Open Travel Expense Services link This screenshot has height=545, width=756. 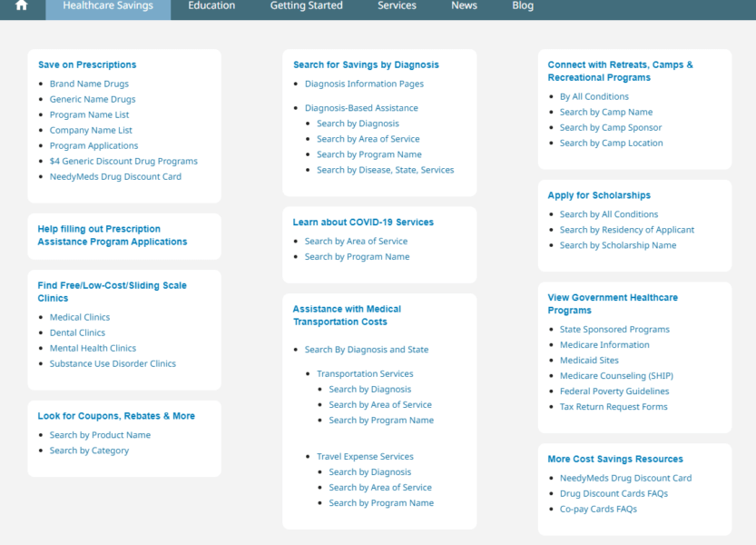(365, 457)
